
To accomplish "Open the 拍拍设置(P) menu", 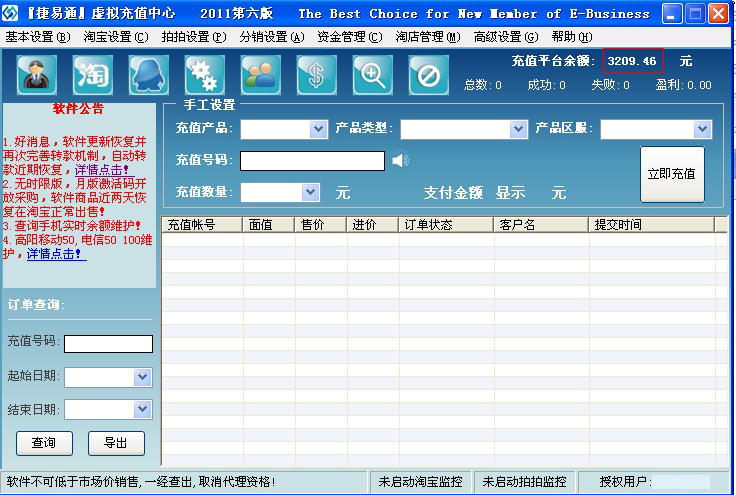I will [194, 37].
